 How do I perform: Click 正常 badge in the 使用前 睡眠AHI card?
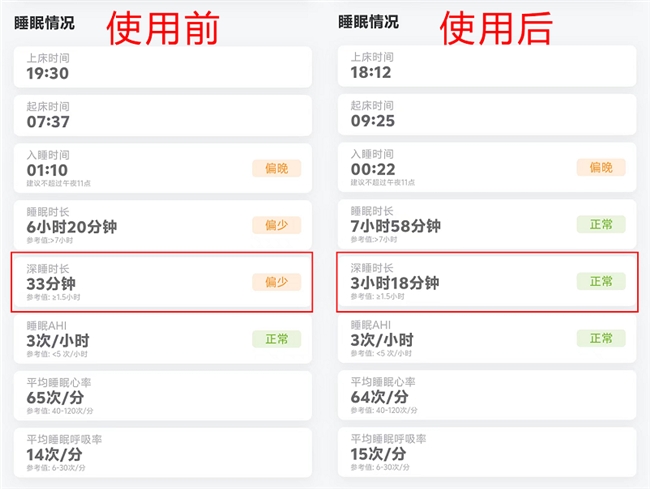tap(276, 339)
